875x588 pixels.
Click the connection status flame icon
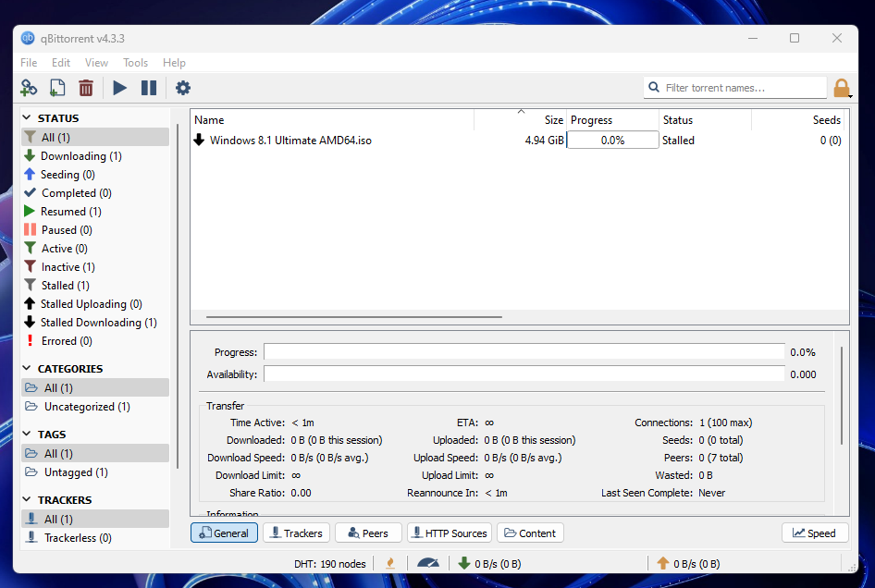[x=390, y=564]
